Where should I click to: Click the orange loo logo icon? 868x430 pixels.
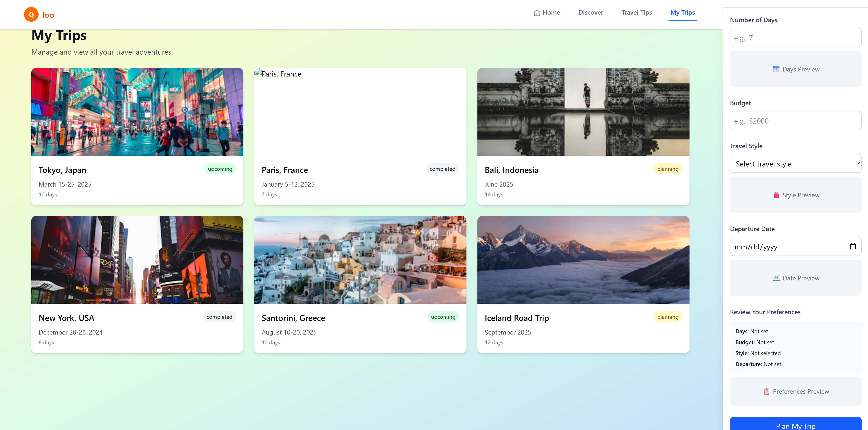[31, 14]
